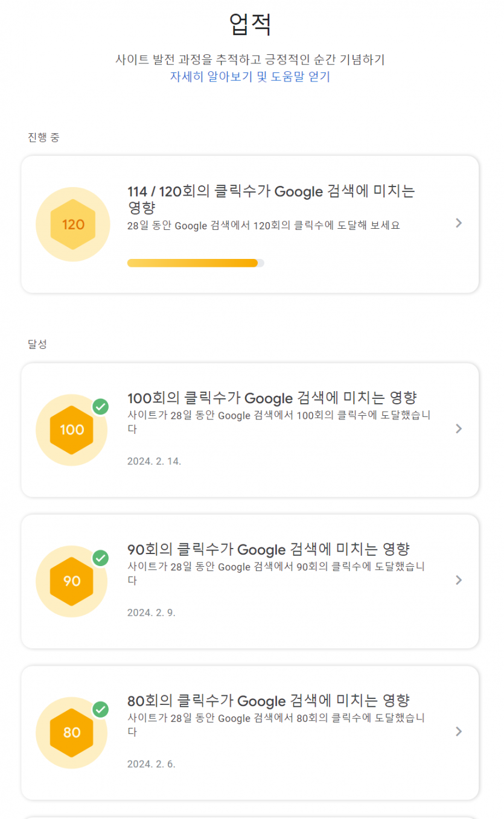
Task: Click the 업적 page heading
Action: tap(250, 25)
